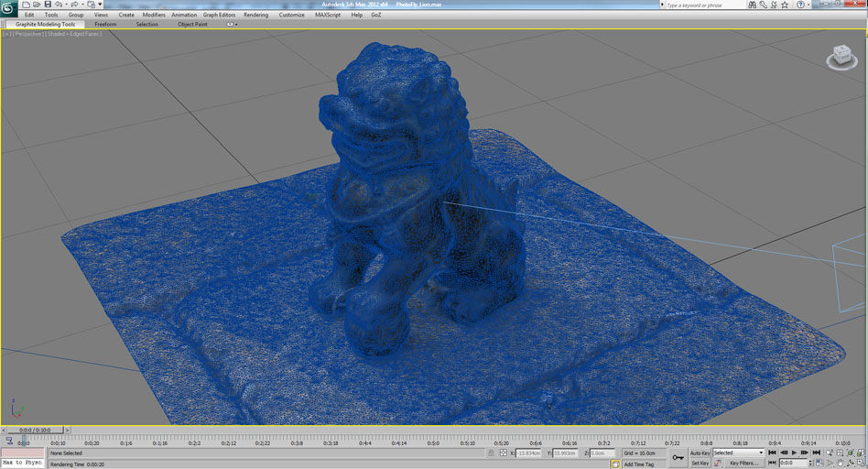This screenshot has width=868, height=469.
Task: Open the Group menu
Action: click(x=76, y=15)
